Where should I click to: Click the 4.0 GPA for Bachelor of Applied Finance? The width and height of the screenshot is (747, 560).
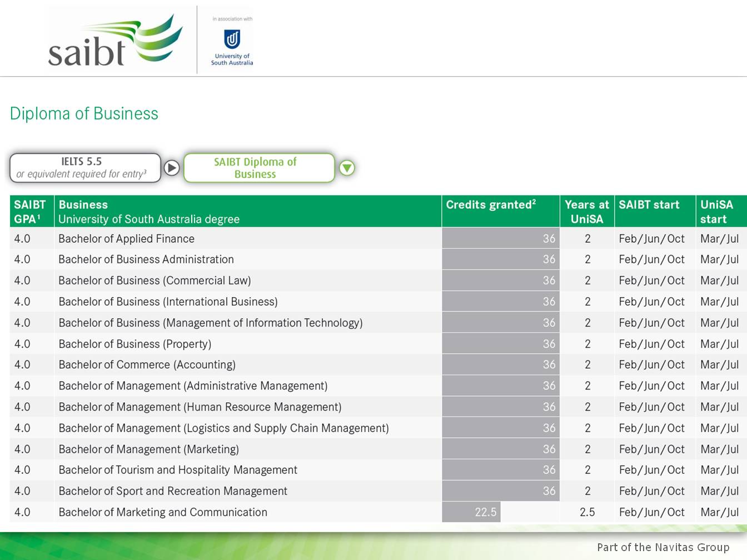coord(22,239)
